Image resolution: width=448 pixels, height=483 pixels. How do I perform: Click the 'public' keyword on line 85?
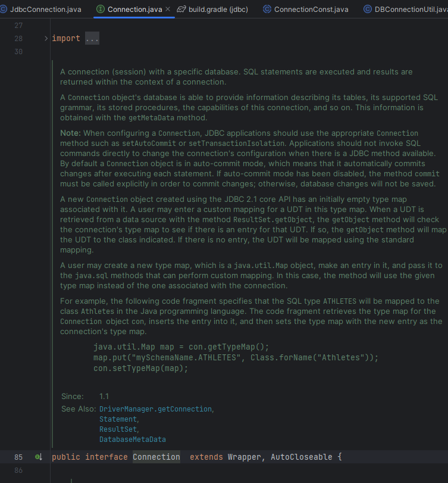66,457
